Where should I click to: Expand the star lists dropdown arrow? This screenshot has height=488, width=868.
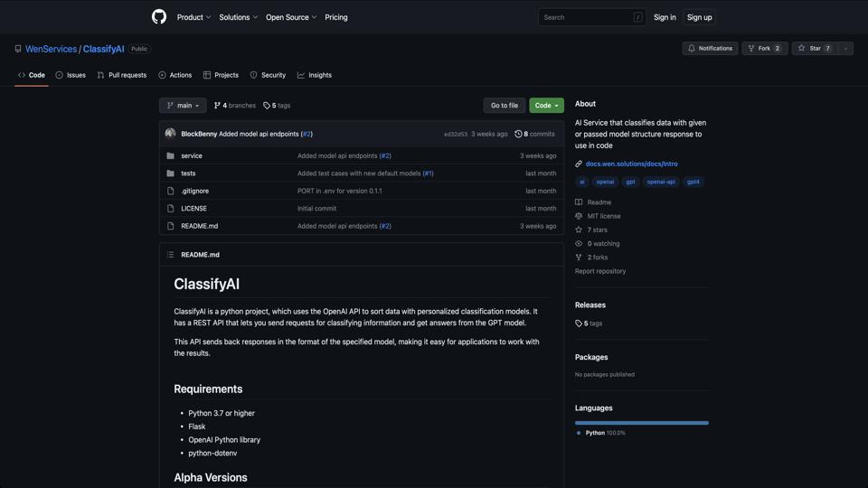[845, 48]
